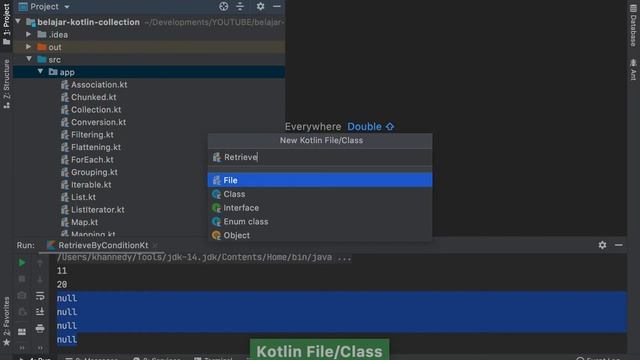
Task: Open List.kt file
Action: coord(83,197)
